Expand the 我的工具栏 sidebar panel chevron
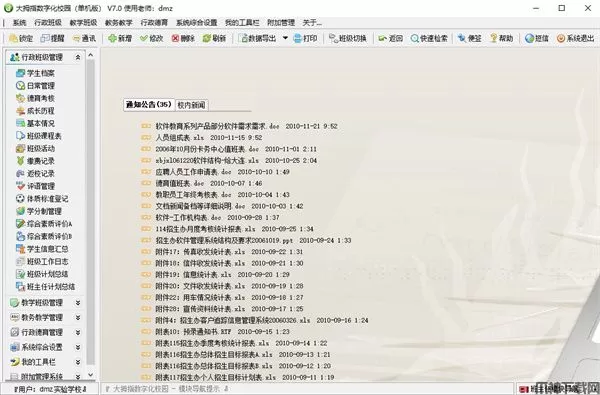The image size is (600, 395). [x=78, y=362]
